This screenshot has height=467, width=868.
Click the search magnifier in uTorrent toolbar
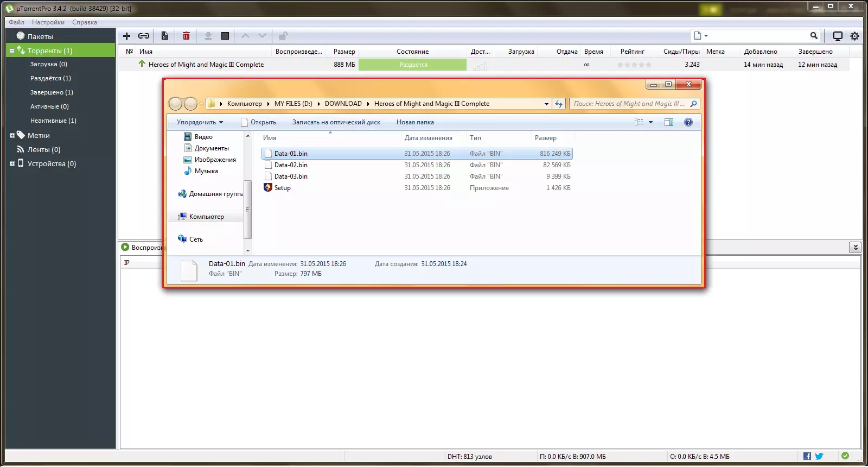814,35
